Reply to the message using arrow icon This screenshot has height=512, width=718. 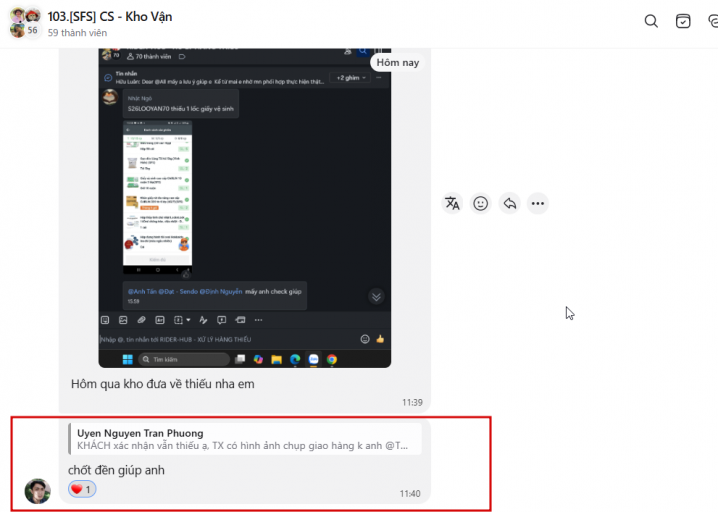tap(509, 203)
